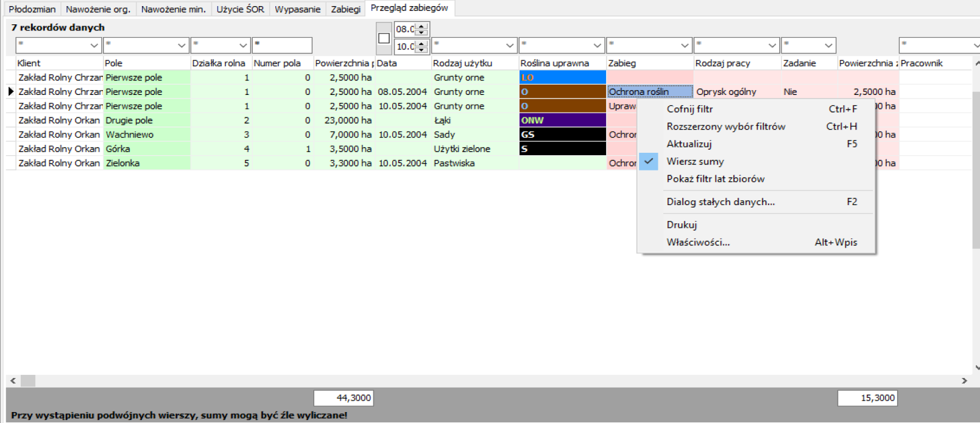Click the horizontal scrollbar thumb

pos(28,380)
